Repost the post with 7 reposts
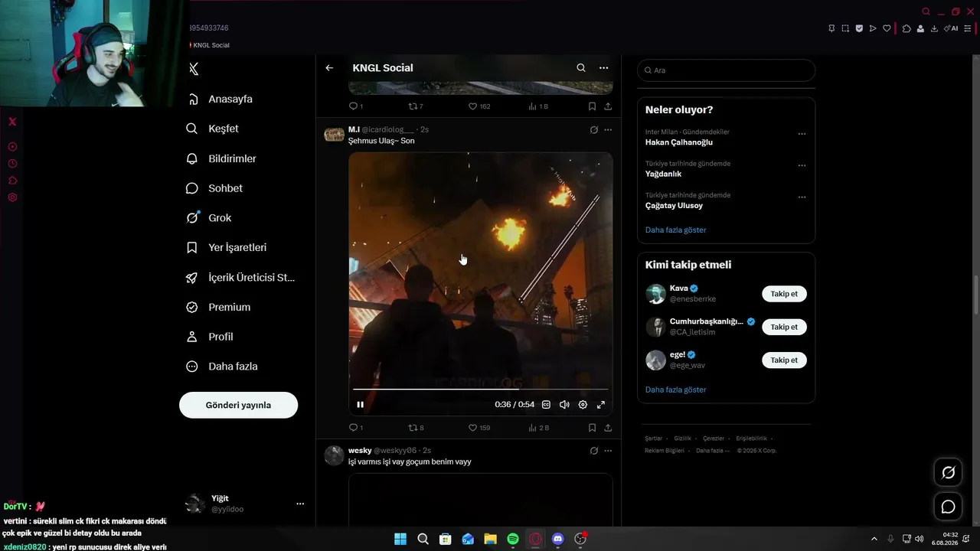Screen dimensions: 980x551 [416, 106]
